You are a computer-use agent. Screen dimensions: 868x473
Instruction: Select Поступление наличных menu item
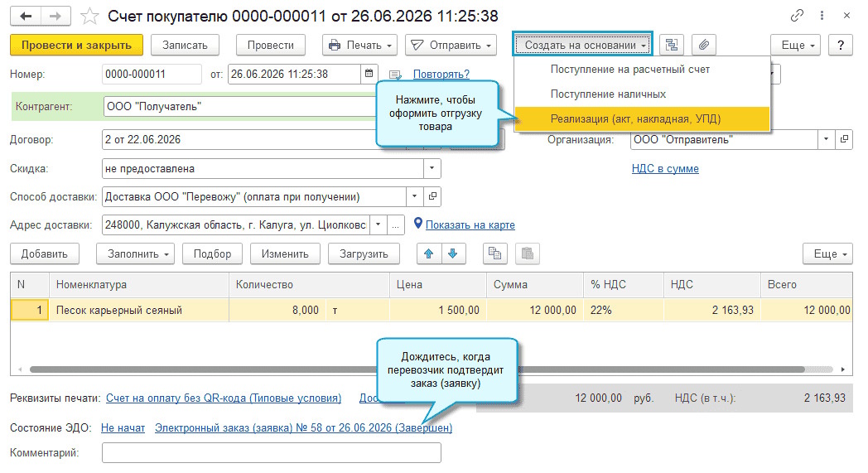642,94
